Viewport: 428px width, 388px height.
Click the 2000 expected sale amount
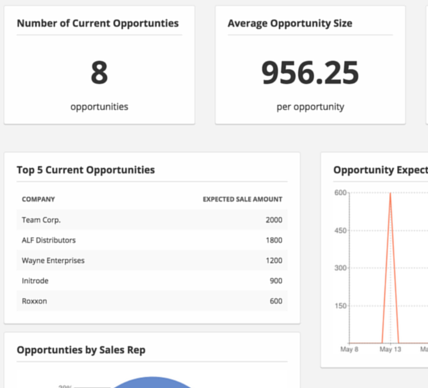click(x=274, y=220)
